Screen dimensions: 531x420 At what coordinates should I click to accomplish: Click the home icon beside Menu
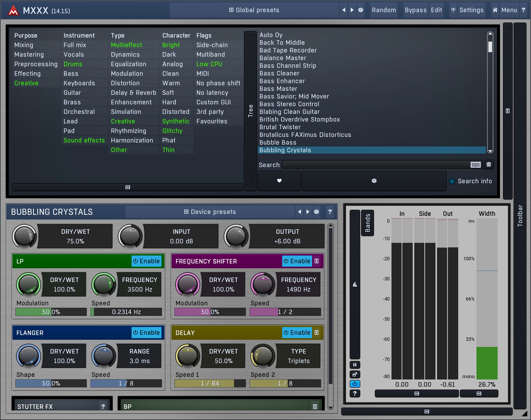pyautogui.click(x=495, y=10)
